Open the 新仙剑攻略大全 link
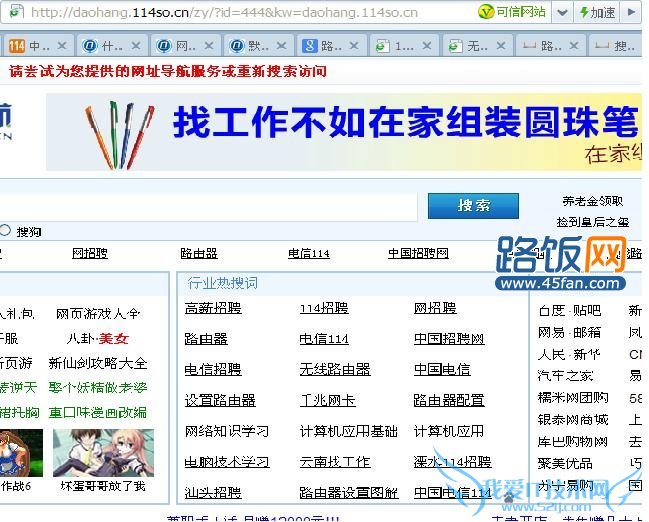649x522 pixels. 98,363
